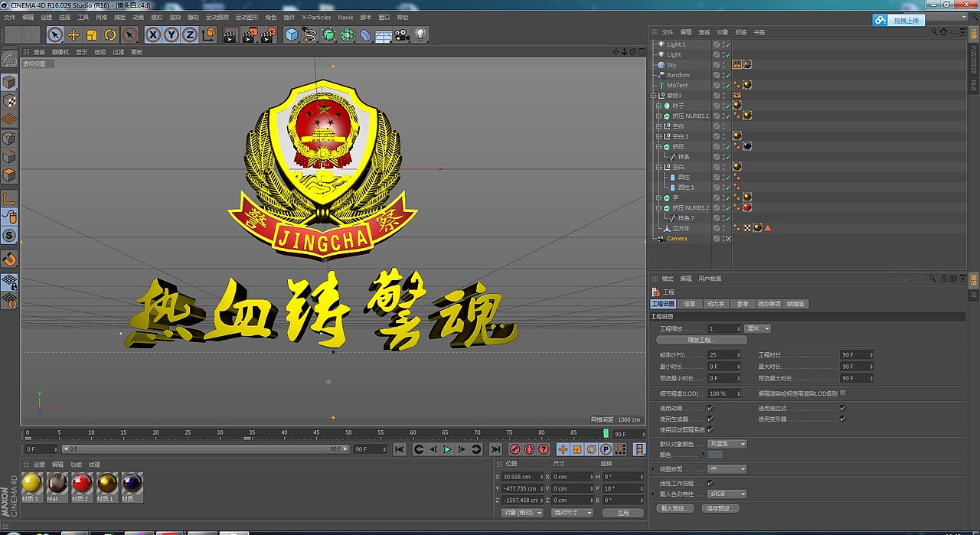
Task: Toggle the 使用变形器 checkbox
Action: pos(843,419)
